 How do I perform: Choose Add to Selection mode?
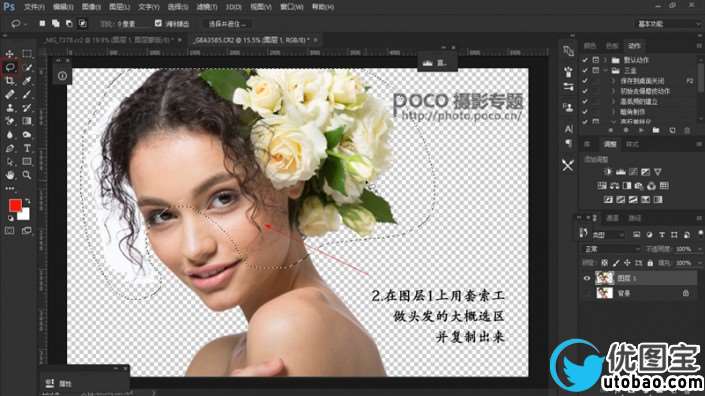click(x=56, y=23)
